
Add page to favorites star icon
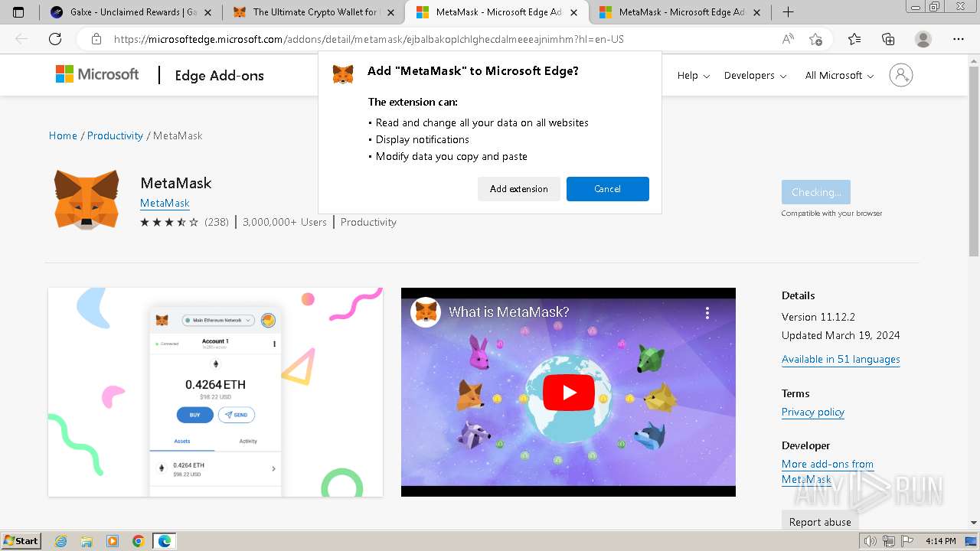815,39
